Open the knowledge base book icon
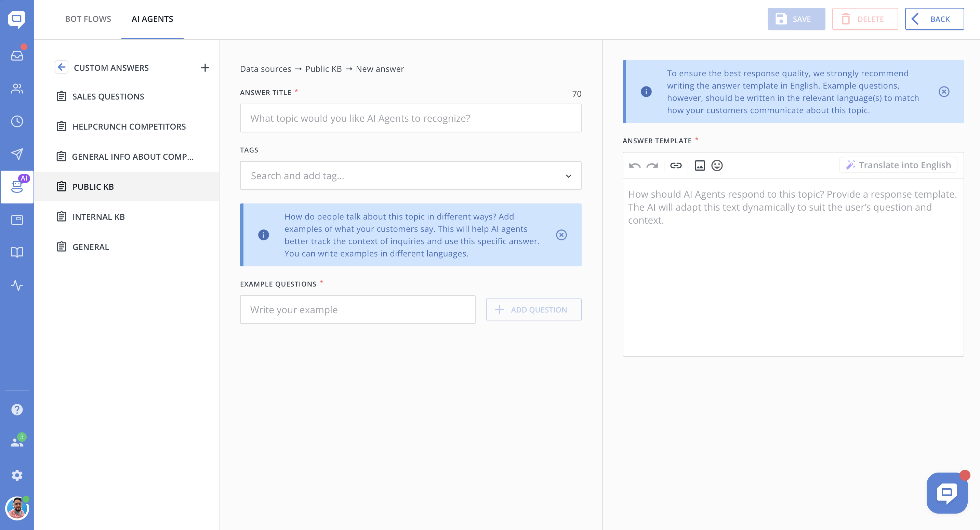 click(17, 253)
